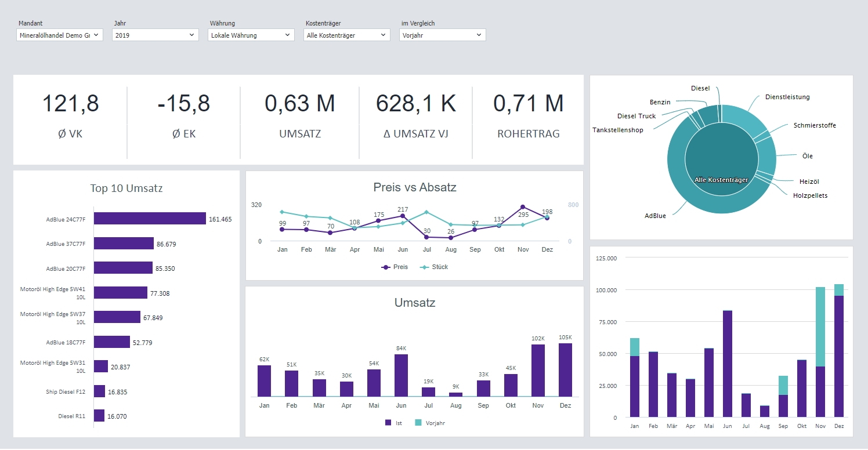Click the teal Vorjahr legend swatch
Viewport: 868px width, 450px height.
pos(419,423)
